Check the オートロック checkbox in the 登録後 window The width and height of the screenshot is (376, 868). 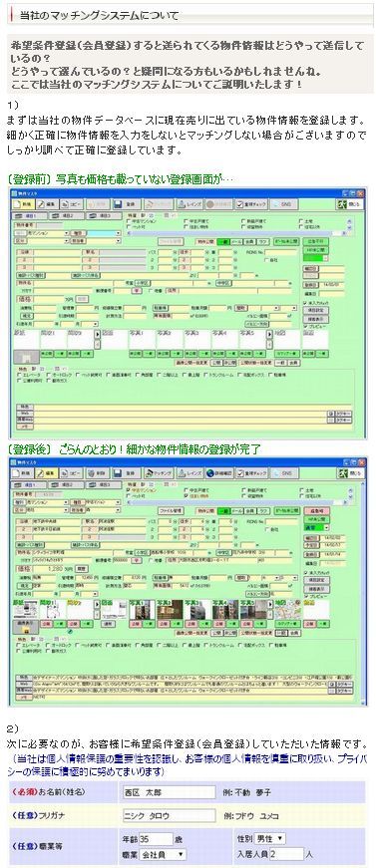[x=48, y=645]
